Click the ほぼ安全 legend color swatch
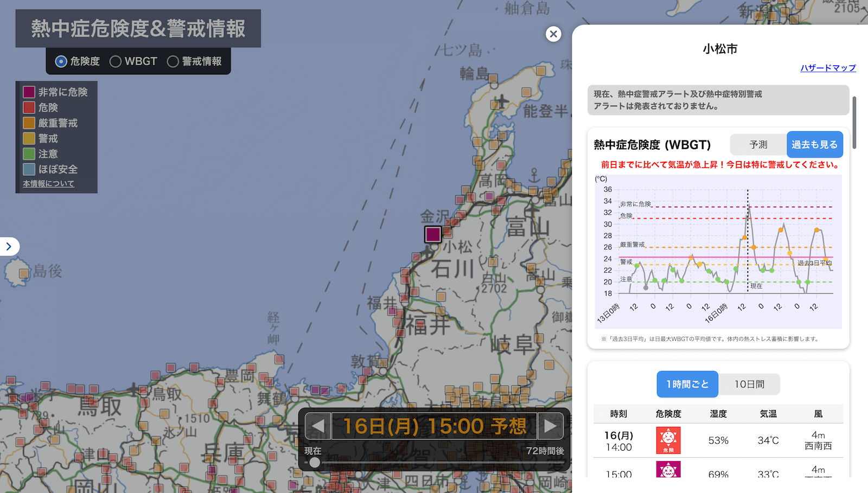This screenshot has height=493, width=868. pyautogui.click(x=29, y=169)
